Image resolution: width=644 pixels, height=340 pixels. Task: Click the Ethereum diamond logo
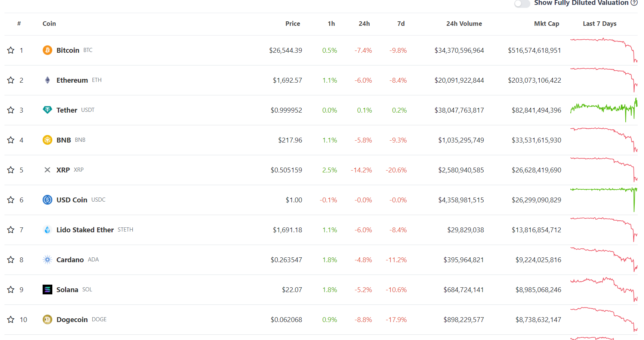(x=47, y=80)
